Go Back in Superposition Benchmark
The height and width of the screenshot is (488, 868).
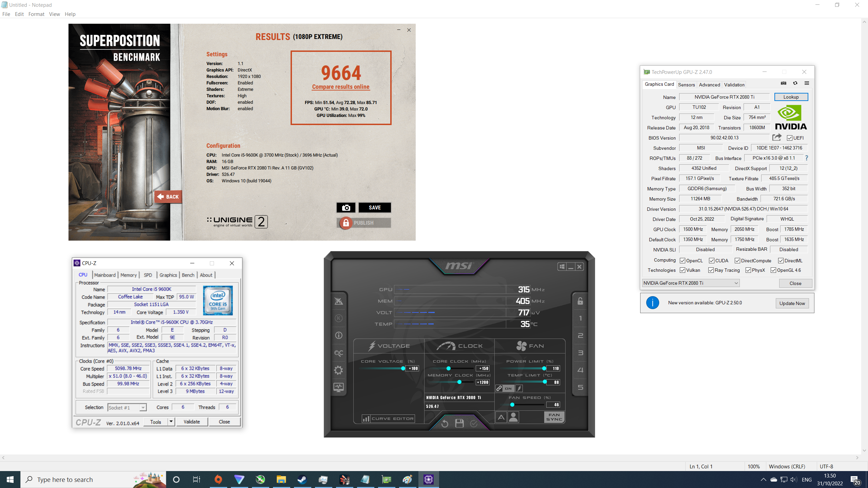pyautogui.click(x=168, y=197)
